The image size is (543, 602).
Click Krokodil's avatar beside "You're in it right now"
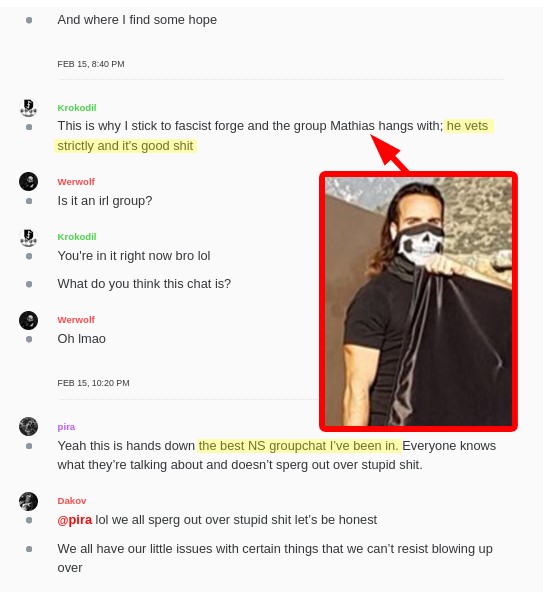pos(28,237)
